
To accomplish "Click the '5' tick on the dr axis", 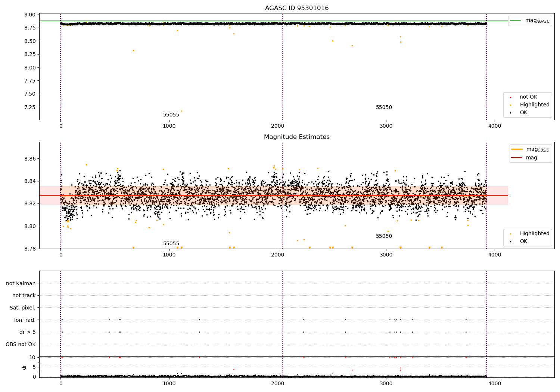I will (34, 367).
